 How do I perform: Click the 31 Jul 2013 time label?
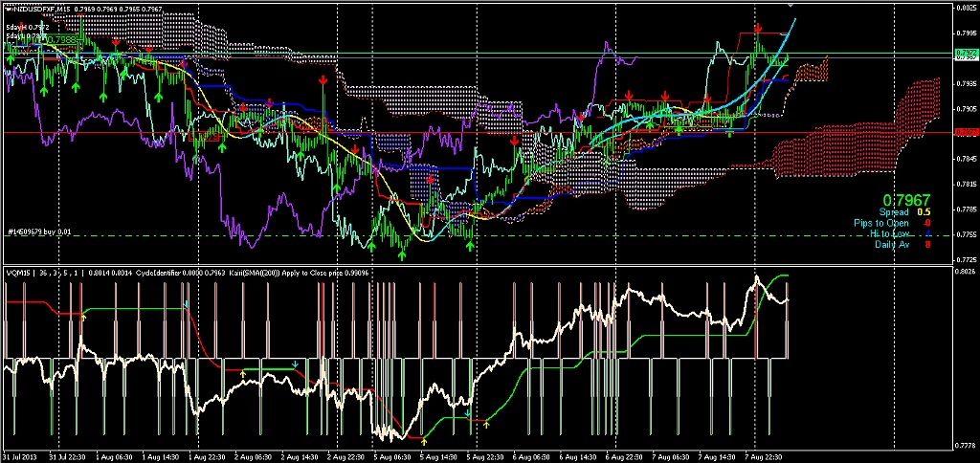[x=20, y=456]
